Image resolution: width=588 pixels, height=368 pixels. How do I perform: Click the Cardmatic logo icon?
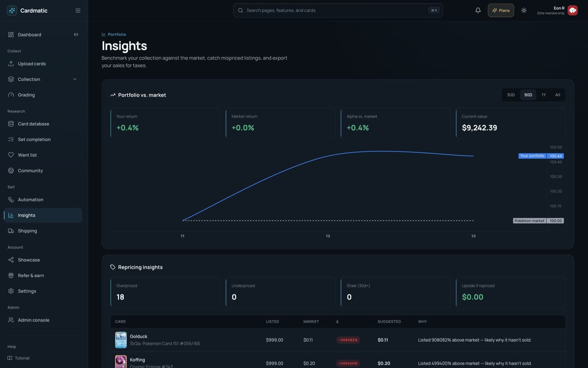(x=12, y=11)
